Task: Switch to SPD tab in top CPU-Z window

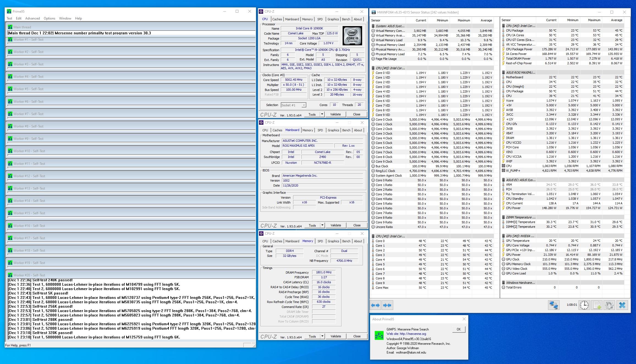Action: pos(320,19)
